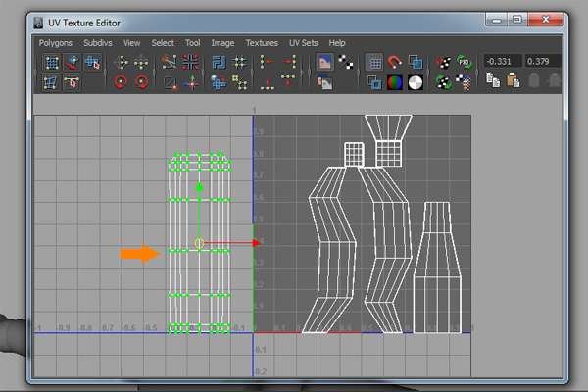Click the U coordinate field showing -0.331
Viewport: 588px width, 392px height.
click(x=502, y=62)
